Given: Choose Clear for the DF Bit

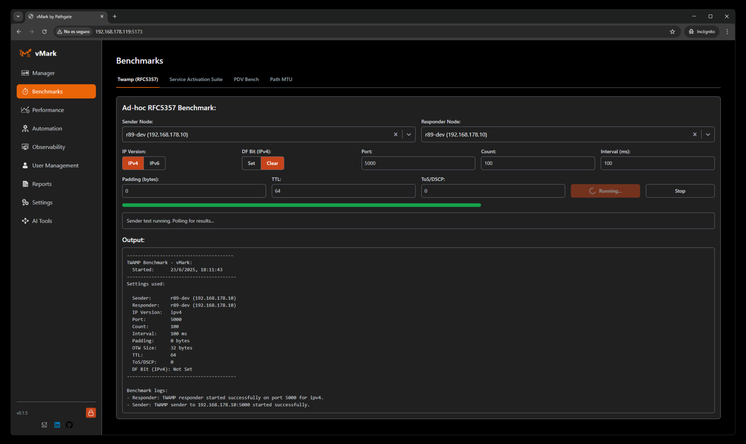Looking at the screenshot, I should [272, 163].
